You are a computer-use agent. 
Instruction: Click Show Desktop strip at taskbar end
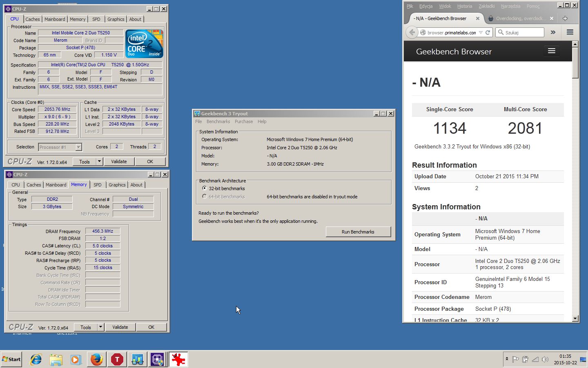point(584,359)
